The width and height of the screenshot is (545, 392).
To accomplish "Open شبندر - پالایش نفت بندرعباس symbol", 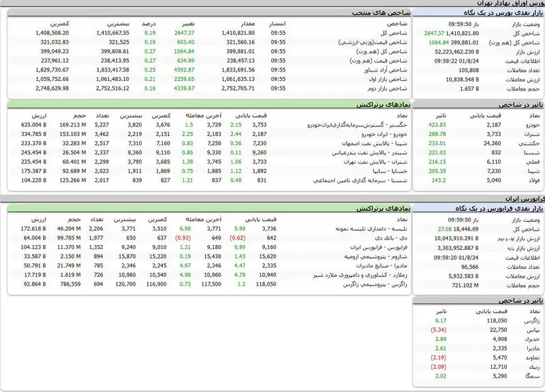I will [369, 152].
